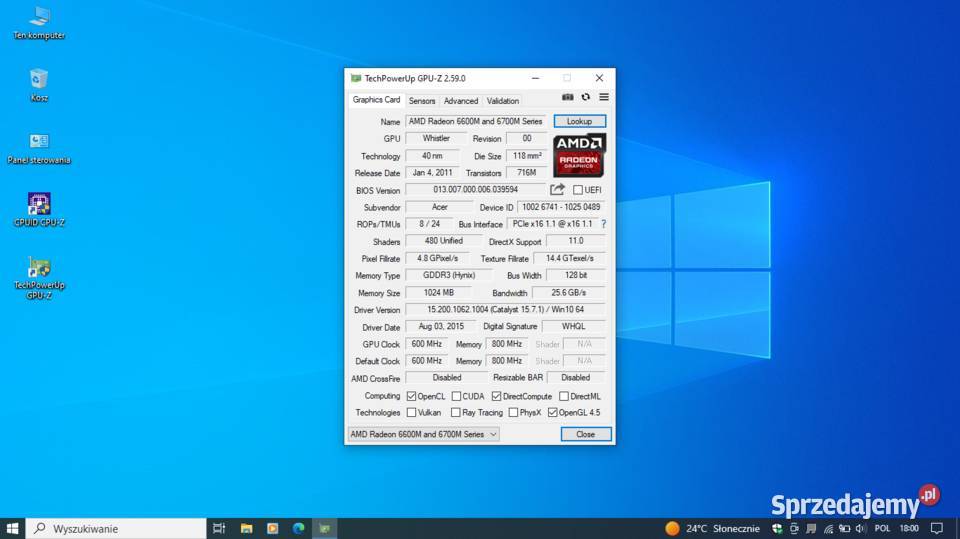Click the 18:00 taskbar clock
Viewport: 960px width, 539px height.
coord(909,529)
